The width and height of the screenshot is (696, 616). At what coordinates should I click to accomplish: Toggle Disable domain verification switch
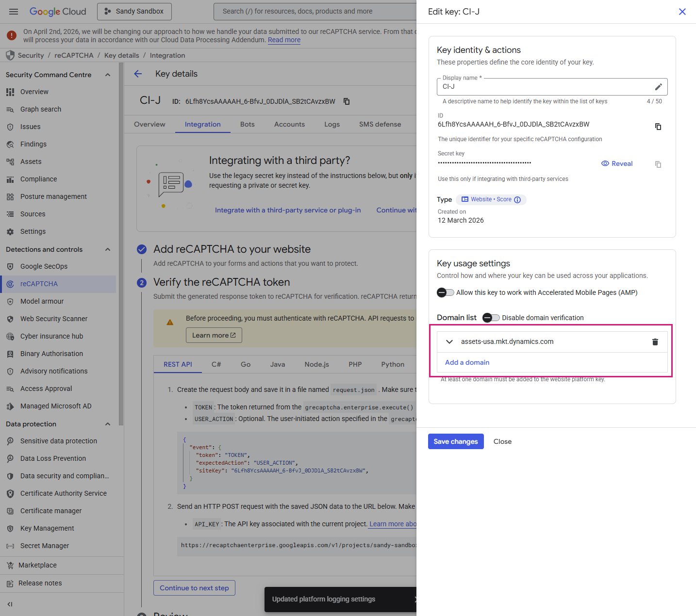(491, 318)
